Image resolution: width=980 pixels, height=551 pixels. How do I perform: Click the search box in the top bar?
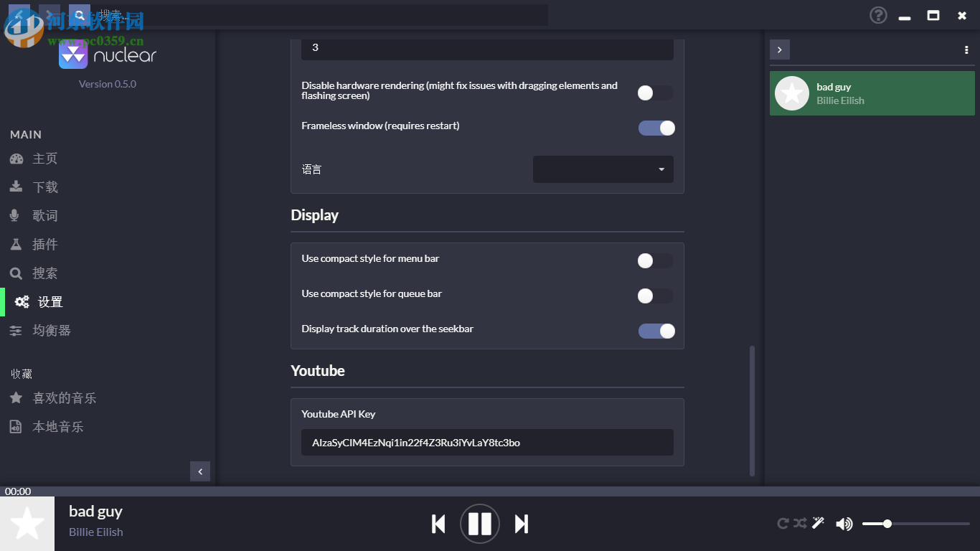(319, 15)
